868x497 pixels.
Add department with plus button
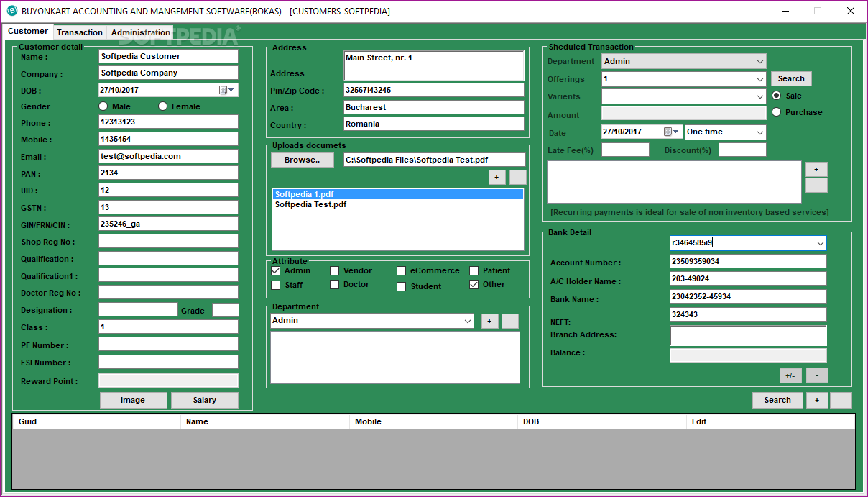tap(489, 321)
